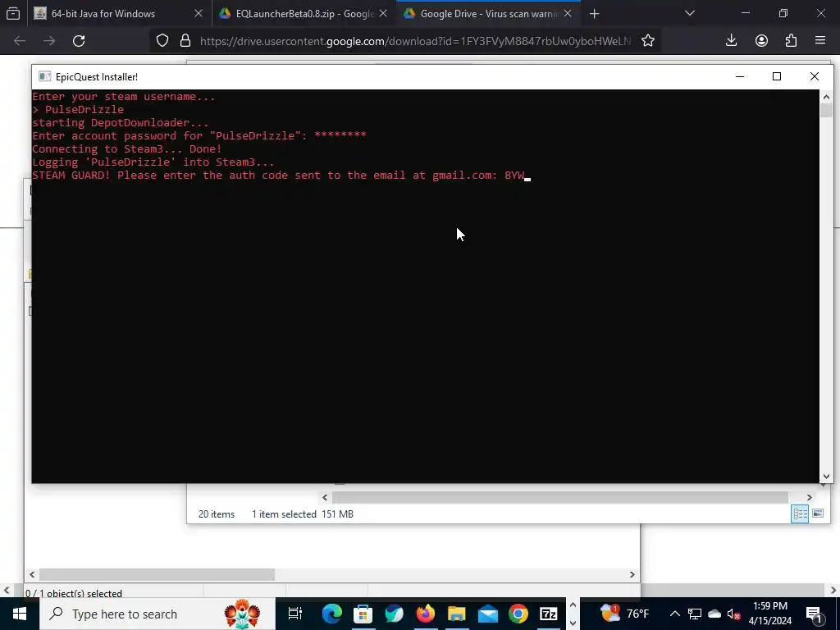The image size is (840, 630).
Task: Open Firefox View from the tab strip
Action: tap(13, 13)
